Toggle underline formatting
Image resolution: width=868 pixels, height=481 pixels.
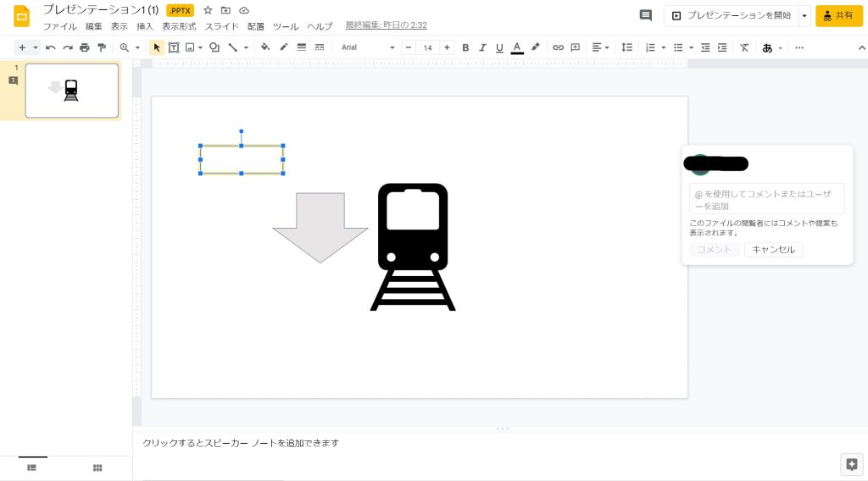499,47
